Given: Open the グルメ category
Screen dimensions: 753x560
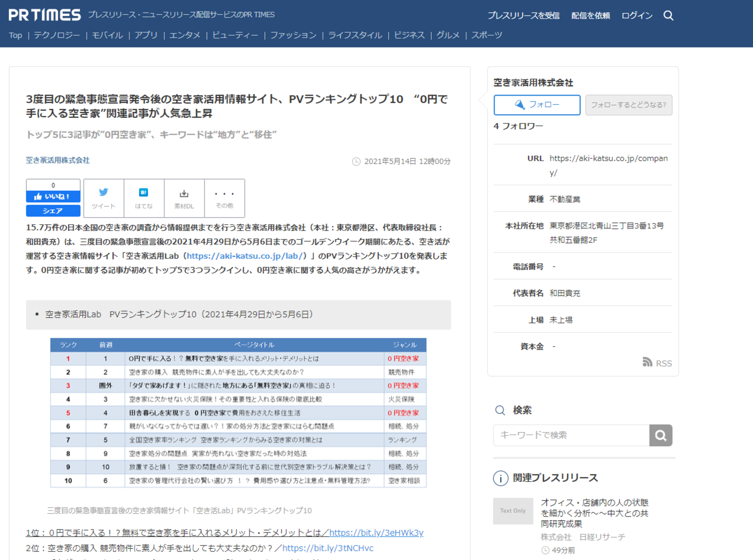Looking at the screenshot, I should [448, 35].
